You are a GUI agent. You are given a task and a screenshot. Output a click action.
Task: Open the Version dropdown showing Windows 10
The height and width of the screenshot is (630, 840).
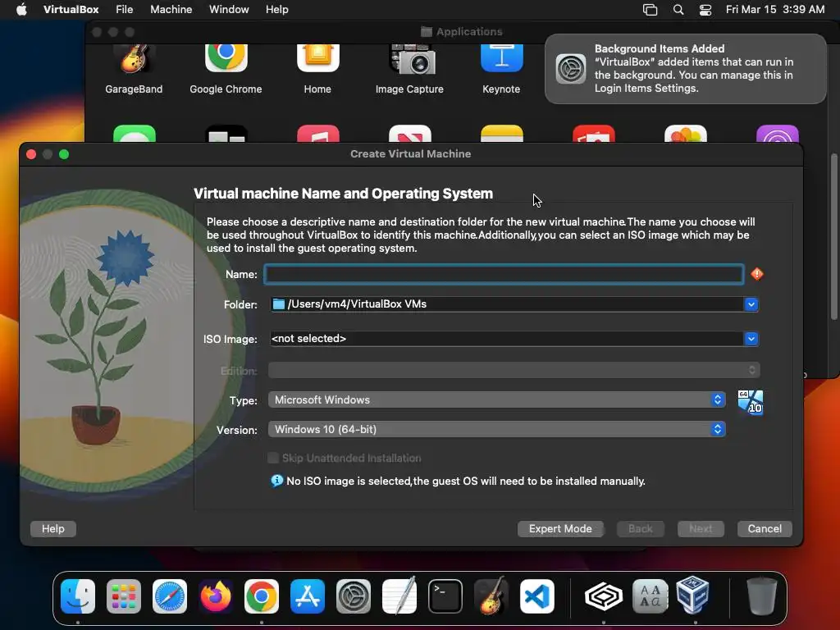(496, 429)
